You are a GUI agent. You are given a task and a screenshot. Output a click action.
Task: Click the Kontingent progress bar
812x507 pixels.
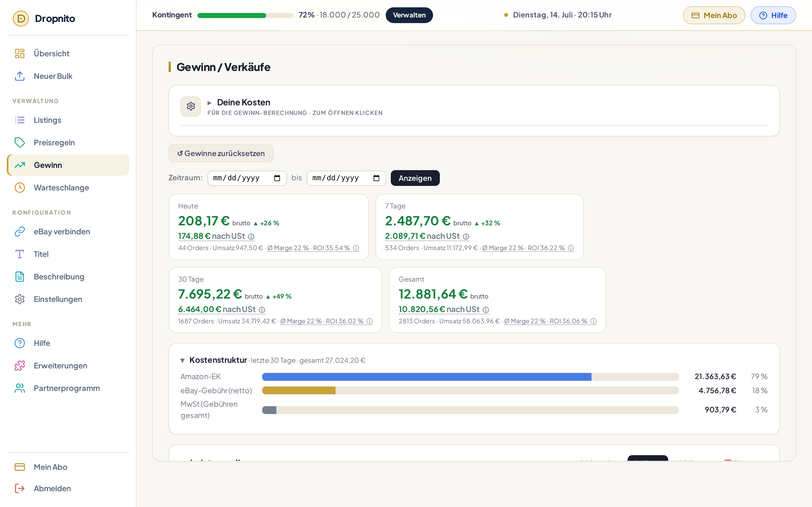click(245, 15)
